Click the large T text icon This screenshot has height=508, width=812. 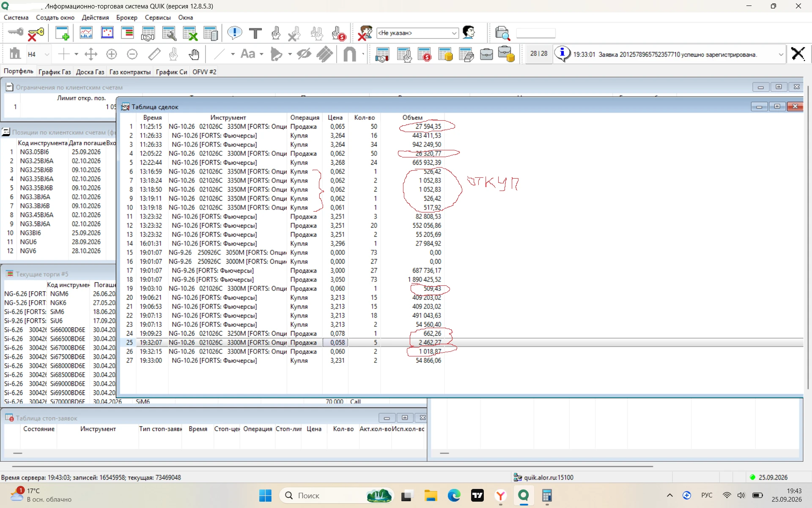point(255,33)
